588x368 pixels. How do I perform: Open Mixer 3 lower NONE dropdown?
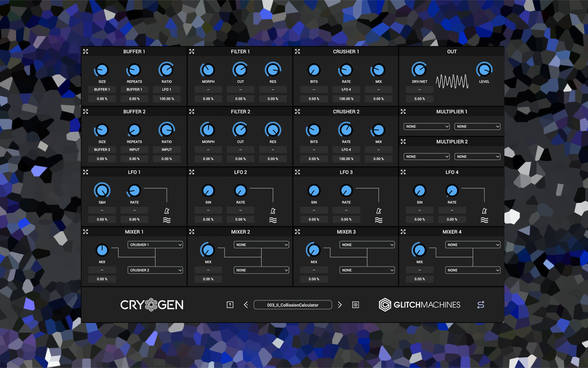coord(367,270)
